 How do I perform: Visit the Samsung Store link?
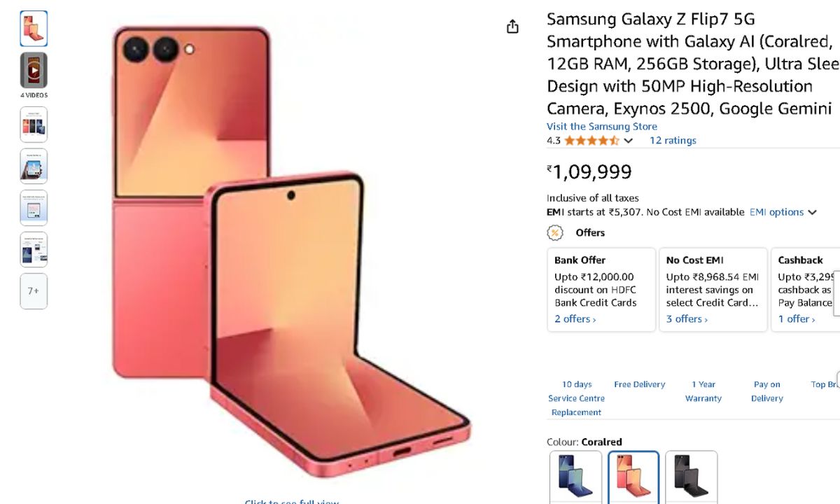(x=601, y=127)
